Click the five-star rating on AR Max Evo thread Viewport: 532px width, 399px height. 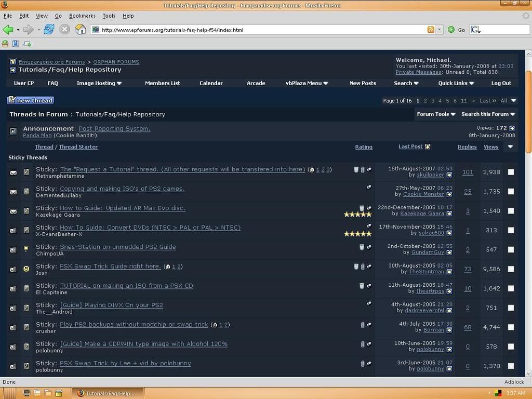[357, 215]
